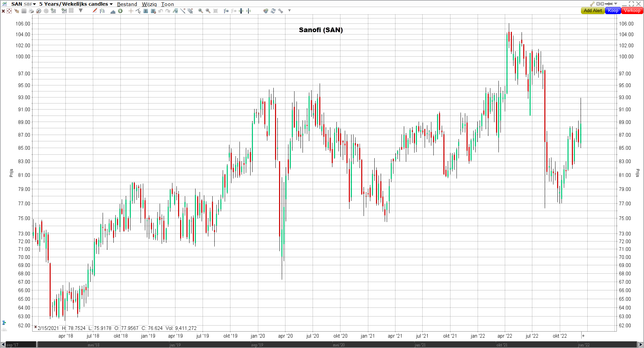Zoom in with the plus magnifier

click(x=201, y=11)
